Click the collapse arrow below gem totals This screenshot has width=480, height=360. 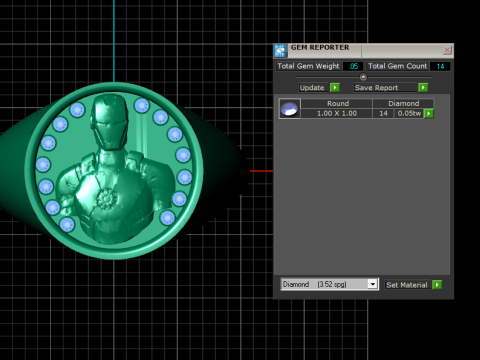click(x=363, y=77)
